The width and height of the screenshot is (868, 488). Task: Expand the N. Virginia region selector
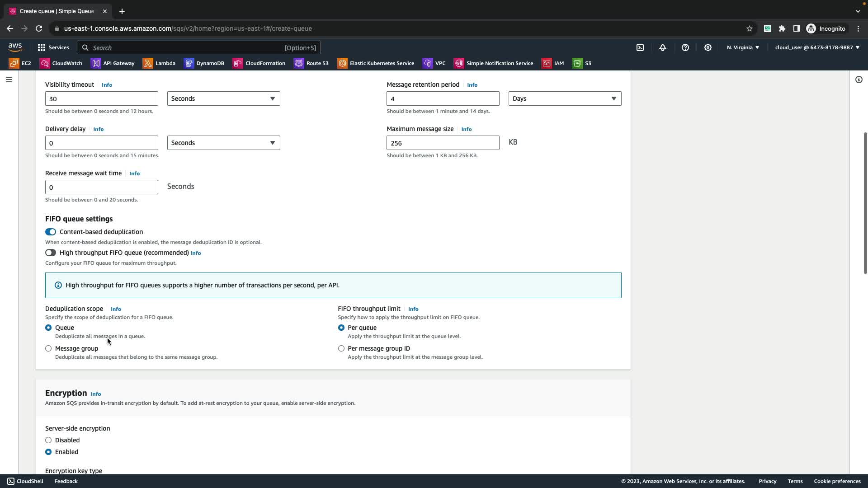743,47
